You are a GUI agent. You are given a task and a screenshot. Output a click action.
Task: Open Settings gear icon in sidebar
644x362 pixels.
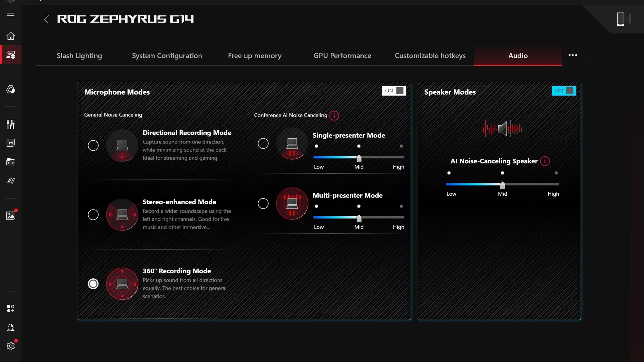tap(11, 346)
